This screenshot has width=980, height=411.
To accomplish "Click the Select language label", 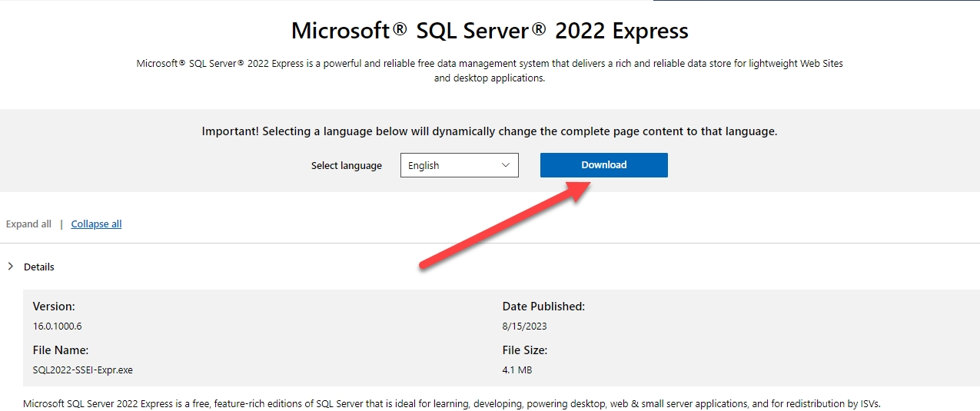I will pos(347,166).
